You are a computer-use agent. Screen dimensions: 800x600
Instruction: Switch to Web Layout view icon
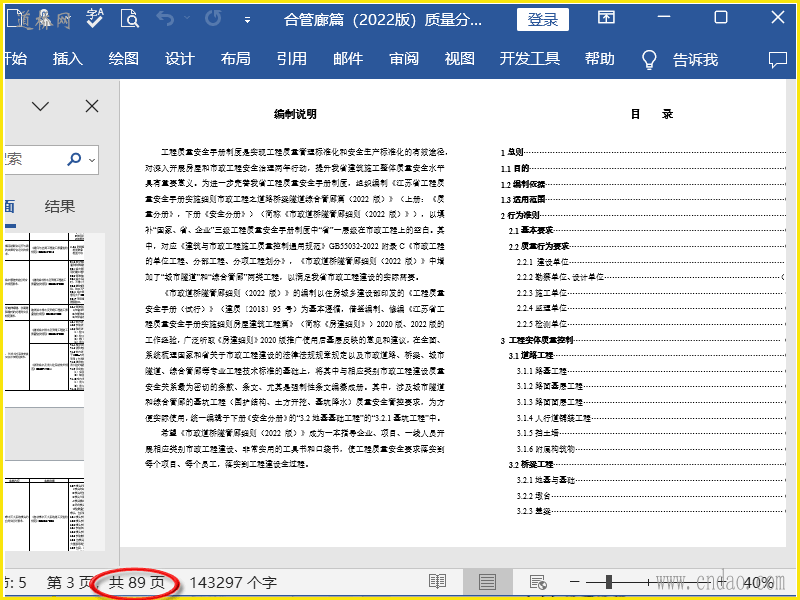538,581
